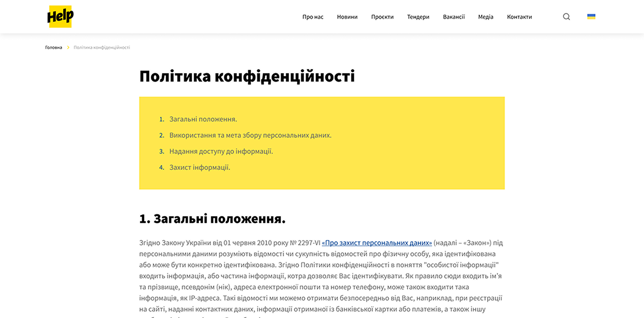This screenshot has height=318, width=644.
Task: Open the Про нас menu item
Action: [x=313, y=17]
